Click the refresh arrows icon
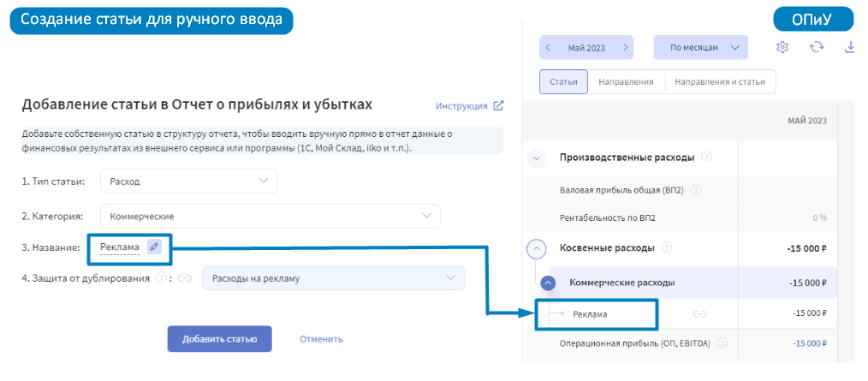 click(817, 48)
